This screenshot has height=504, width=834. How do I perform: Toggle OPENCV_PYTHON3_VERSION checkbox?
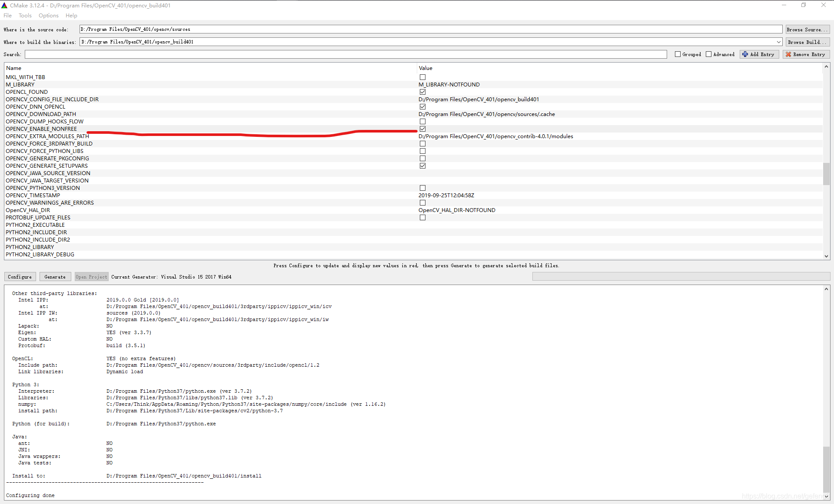[422, 188]
